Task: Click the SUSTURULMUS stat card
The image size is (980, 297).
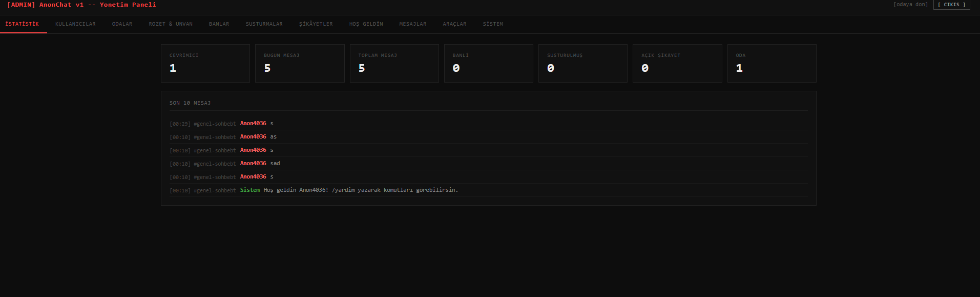Action: (582, 63)
